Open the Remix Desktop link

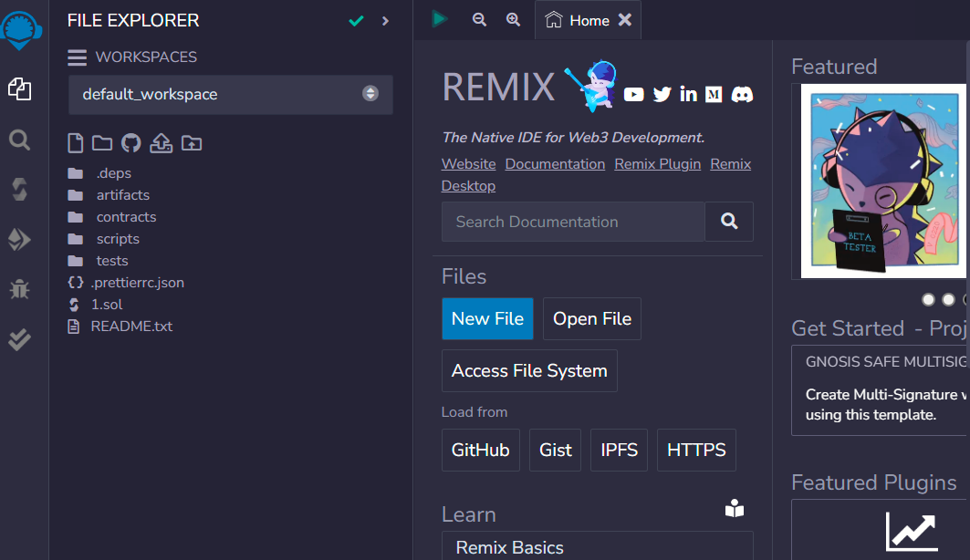pos(468,185)
